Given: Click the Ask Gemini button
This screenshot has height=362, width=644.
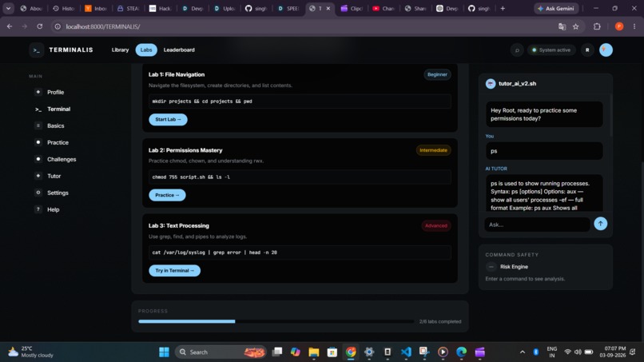Looking at the screenshot, I should (556, 8).
